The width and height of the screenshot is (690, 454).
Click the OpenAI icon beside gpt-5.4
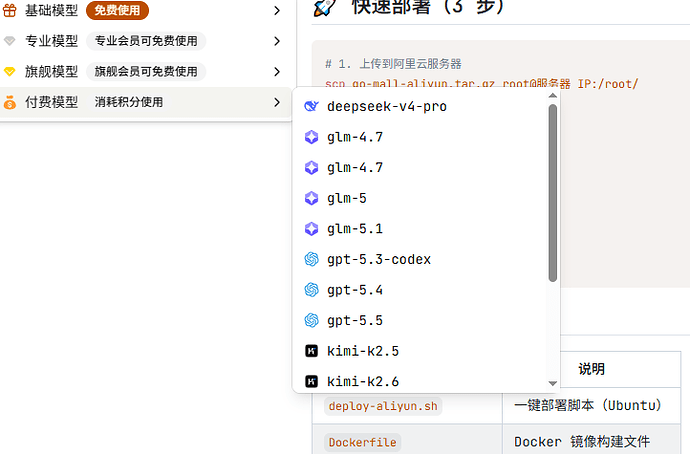[312, 290]
